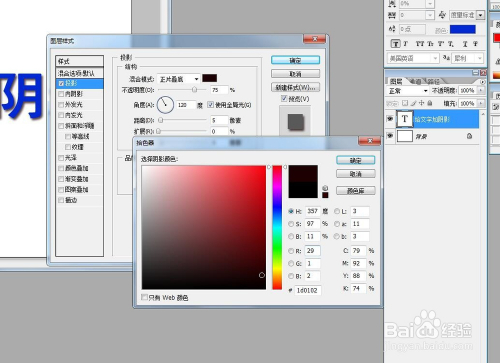Enable the 图案叠加 pattern overlay checkbox
Image resolution: width=500 pixels, height=363 pixels.
[x=61, y=190]
